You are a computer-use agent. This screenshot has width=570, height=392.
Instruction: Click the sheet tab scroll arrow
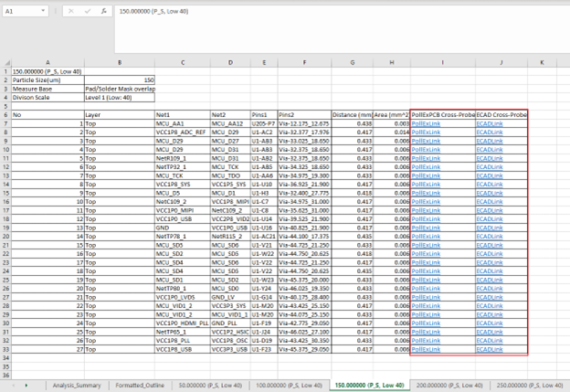(26, 386)
